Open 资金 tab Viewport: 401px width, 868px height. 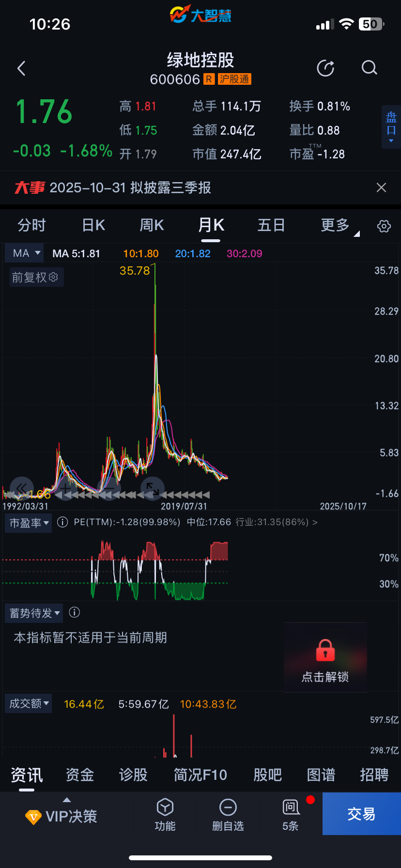[80, 775]
